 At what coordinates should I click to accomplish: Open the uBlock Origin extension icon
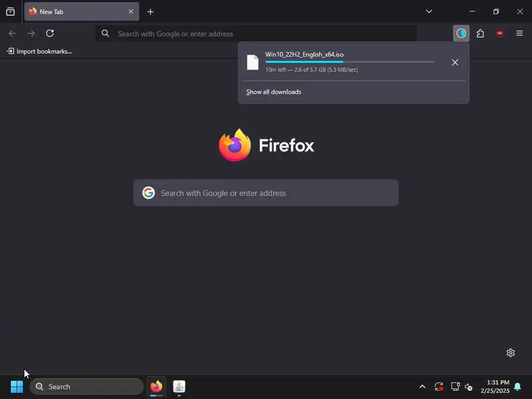[x=499, y=33]
